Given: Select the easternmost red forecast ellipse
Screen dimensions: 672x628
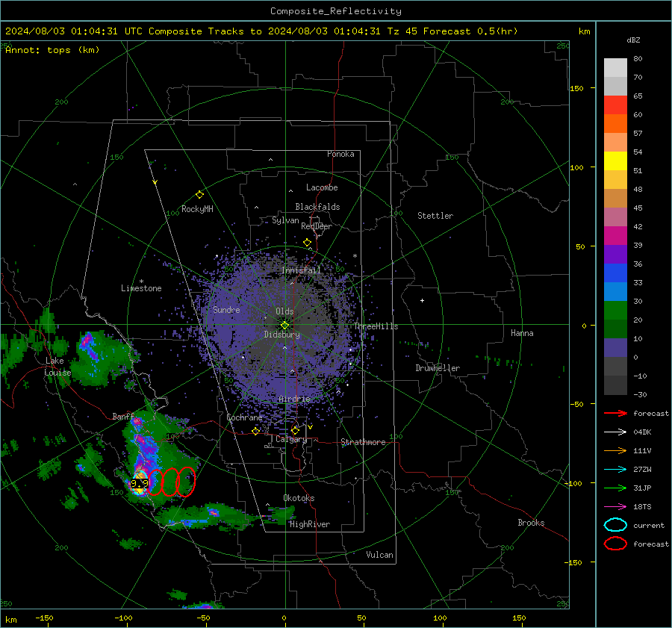Looking at the screenshot, I should (186, 482).
